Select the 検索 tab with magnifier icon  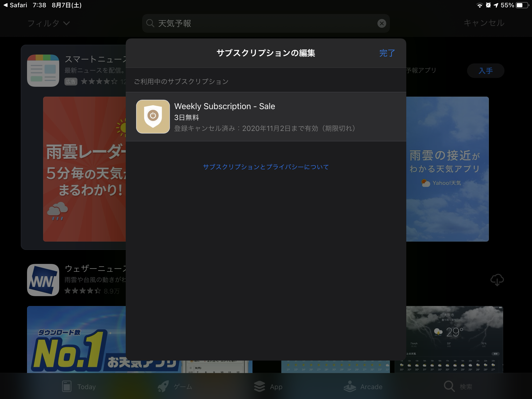(x=458, y=387)
